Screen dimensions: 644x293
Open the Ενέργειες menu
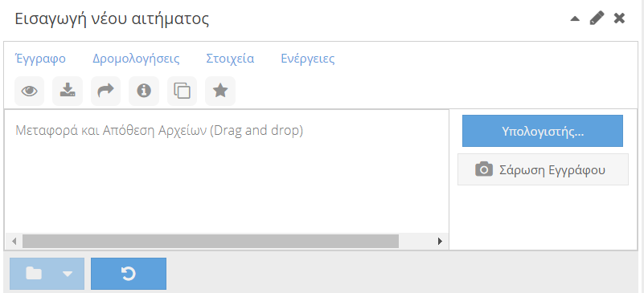308,59
